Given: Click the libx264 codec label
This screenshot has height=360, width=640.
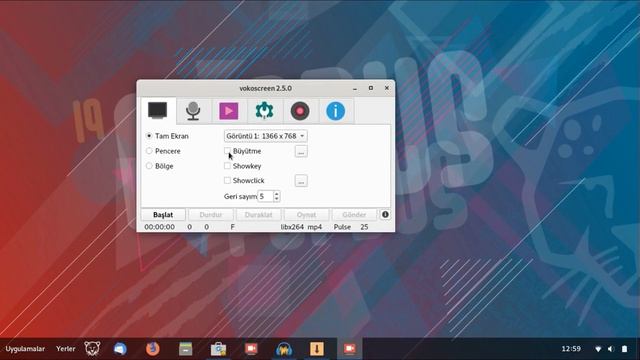Looking at the screenshot, I should click(292, 227).
